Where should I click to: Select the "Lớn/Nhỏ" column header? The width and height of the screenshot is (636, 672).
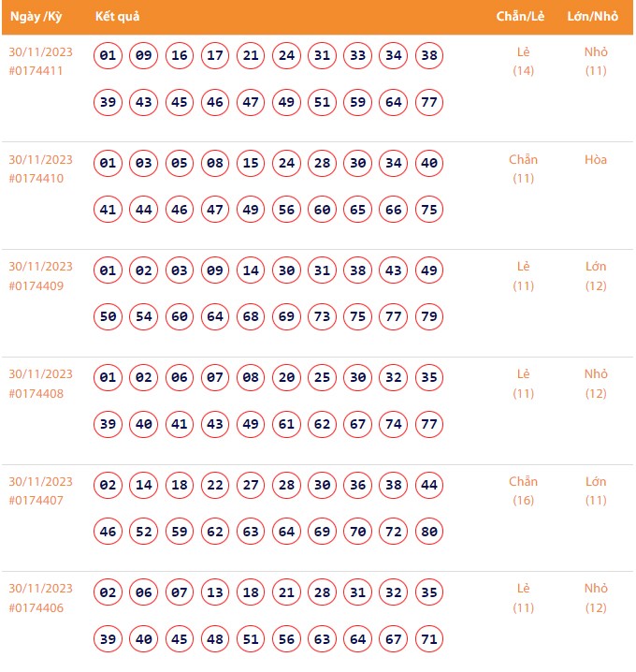(595, 17)
